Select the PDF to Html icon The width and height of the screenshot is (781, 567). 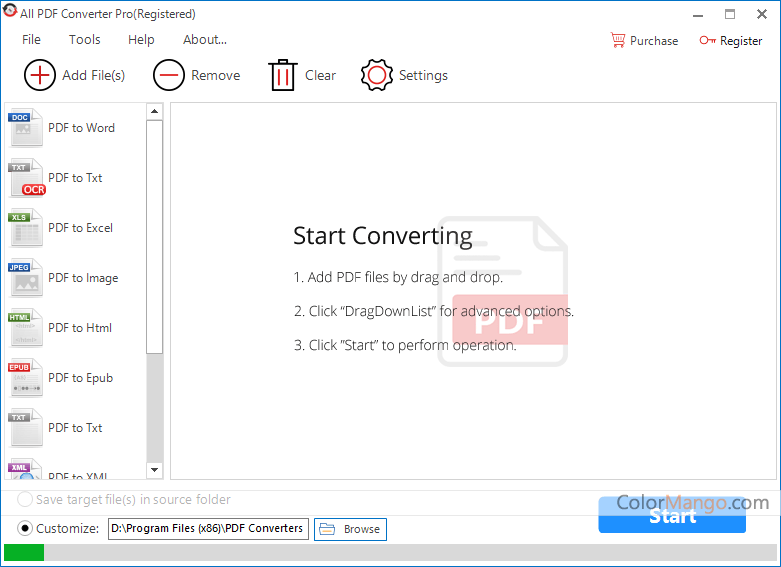pos(25,328)
